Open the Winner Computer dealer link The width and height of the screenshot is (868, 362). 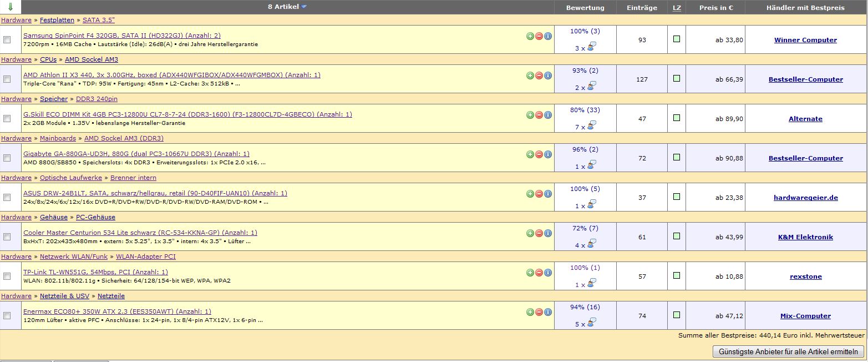pyautogui.click(x=805, y=40)
